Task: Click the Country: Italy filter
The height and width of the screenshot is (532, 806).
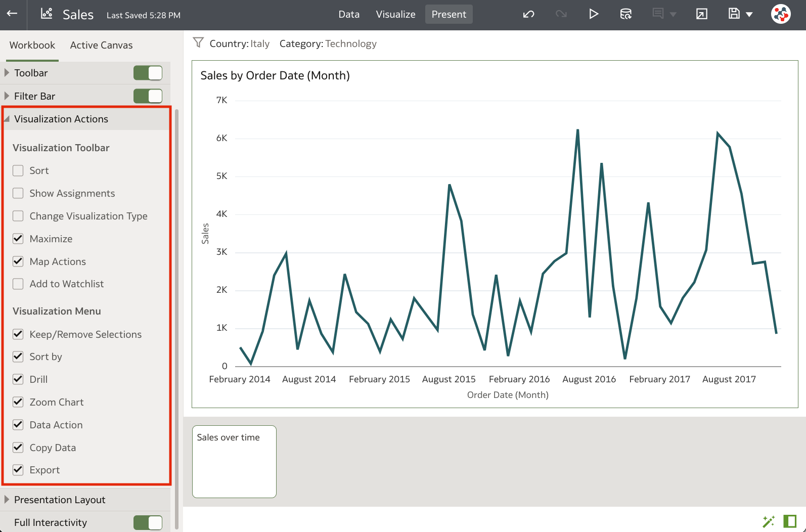Action: pyautogui.click(x=240, y=43)
